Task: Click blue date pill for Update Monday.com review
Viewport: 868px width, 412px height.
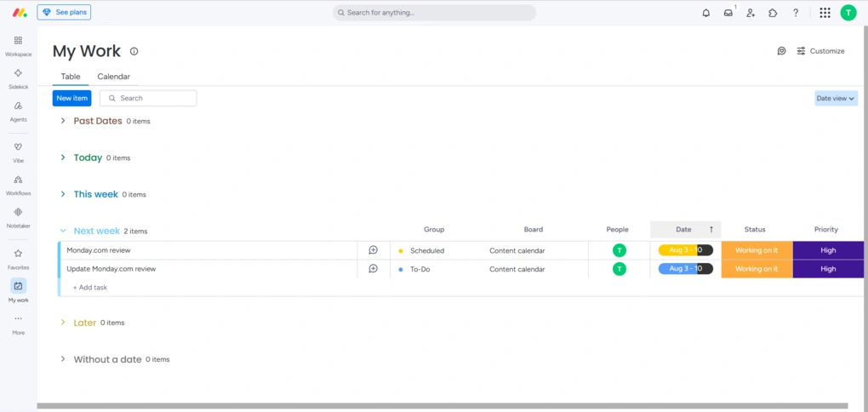Action: click(x=685, y=269)
